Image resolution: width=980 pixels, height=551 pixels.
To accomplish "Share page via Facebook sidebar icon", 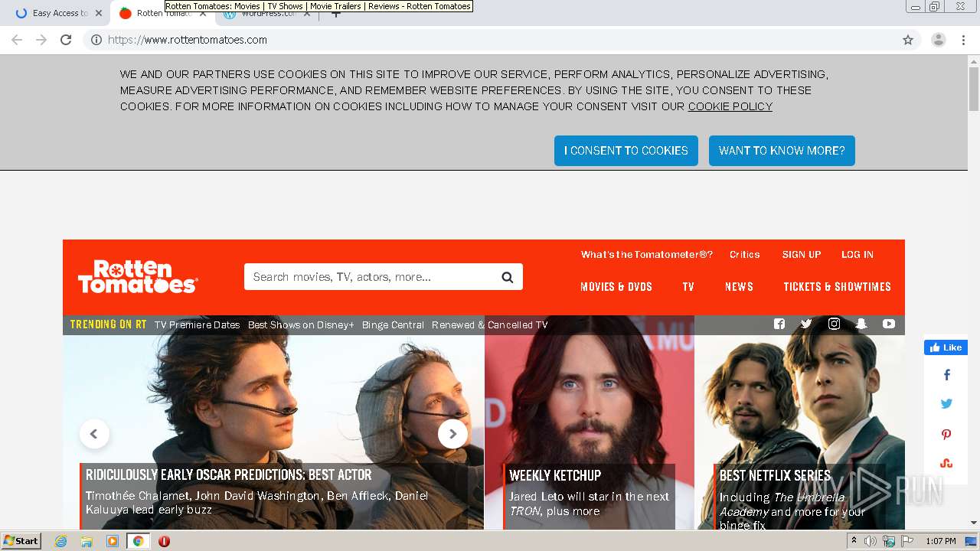I will tap(946, 375).
